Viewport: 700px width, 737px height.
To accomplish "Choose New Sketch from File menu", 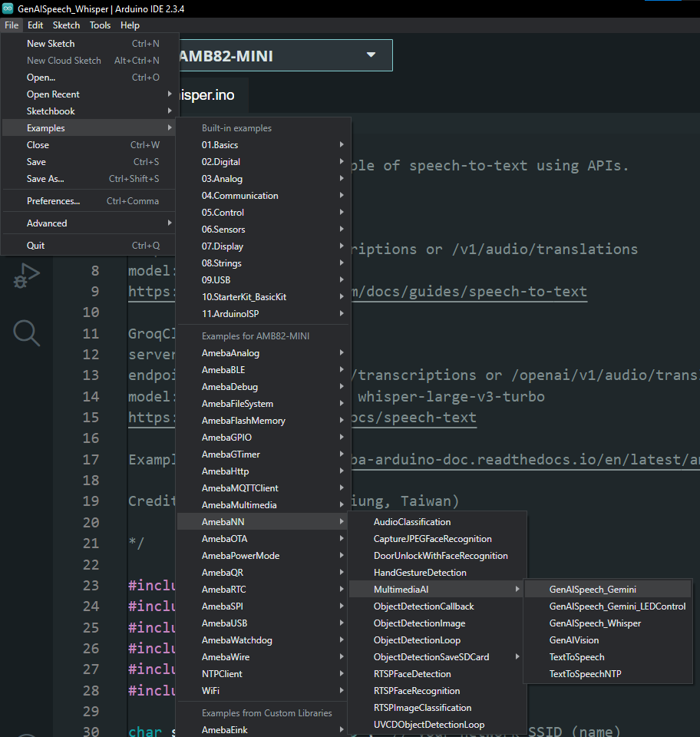I will [89, 44].
